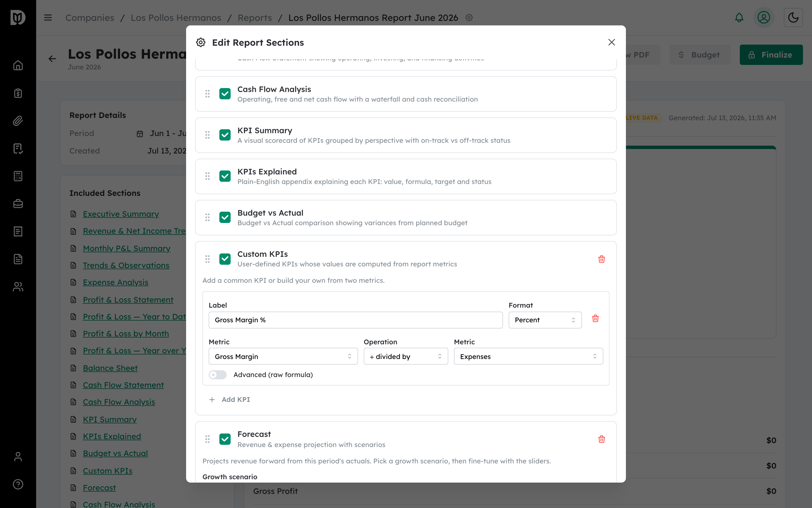Viewport: 812px width, 508px height.
Task: Click the Generated Jul 13, 2026 timestamp
Action: (x=722, y=118)
